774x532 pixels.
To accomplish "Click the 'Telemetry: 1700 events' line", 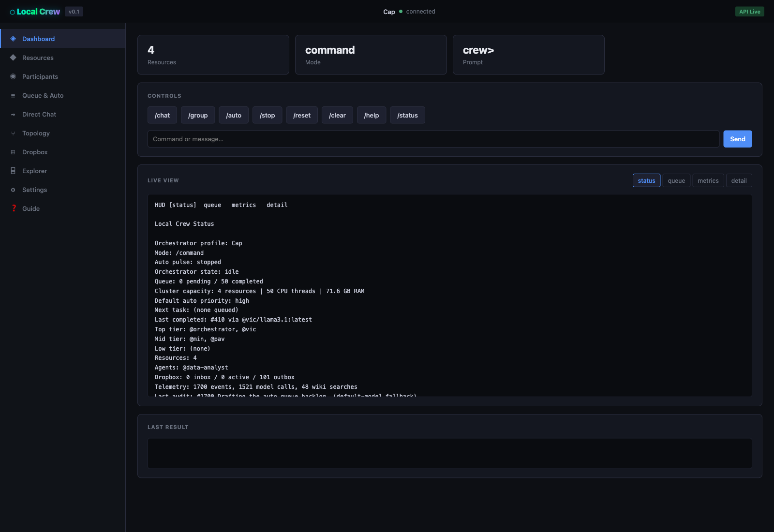I will click(256, 387).
